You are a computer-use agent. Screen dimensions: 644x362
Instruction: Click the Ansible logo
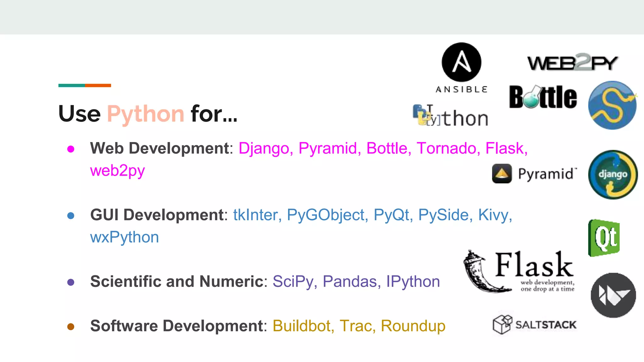[x=461, y=68]
